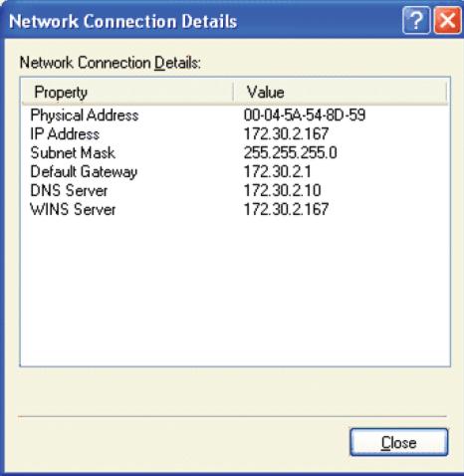
Task: Click the Network Connection Details list label
Action: [x=111, y=63]
